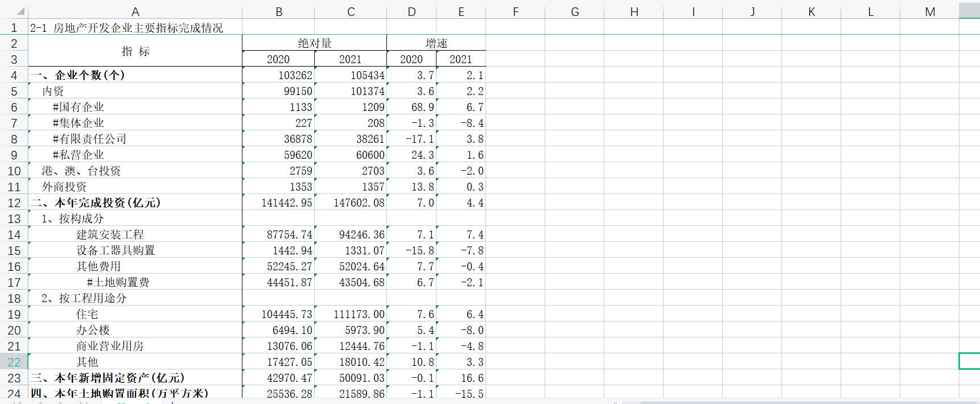
Task: Click the '增速' header cell
Action: (437, 43)
